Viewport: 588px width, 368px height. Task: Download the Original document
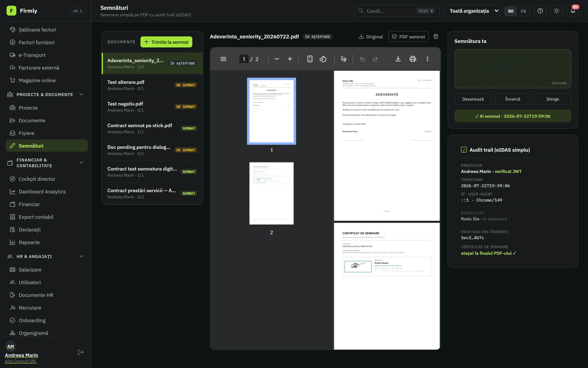[x=371, y=37]
